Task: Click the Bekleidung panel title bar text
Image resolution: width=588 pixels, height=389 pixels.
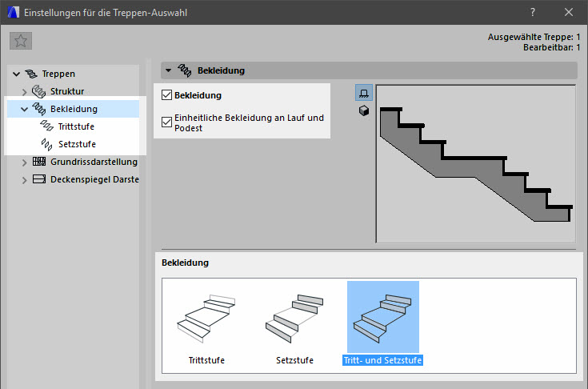Action: coord(221,70)
